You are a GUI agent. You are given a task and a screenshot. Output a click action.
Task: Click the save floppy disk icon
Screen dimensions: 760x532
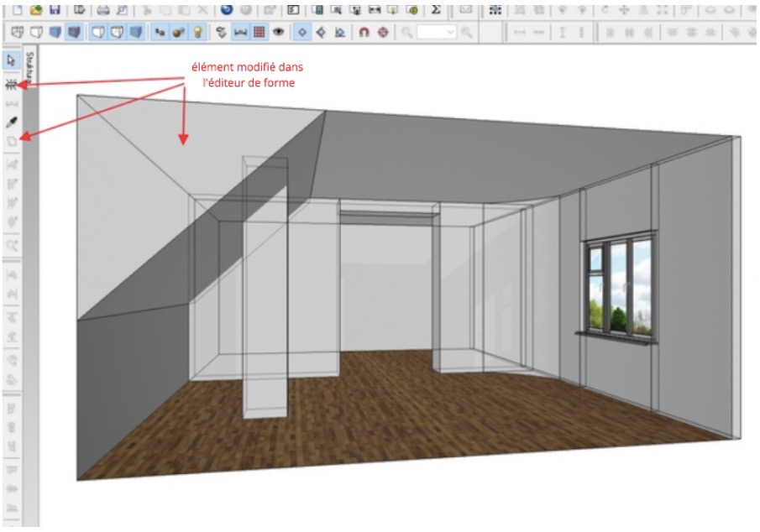click(x=55, y=9)
